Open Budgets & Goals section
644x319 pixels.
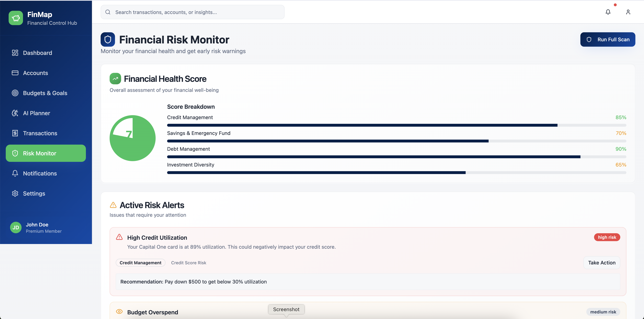click(46, 93)
